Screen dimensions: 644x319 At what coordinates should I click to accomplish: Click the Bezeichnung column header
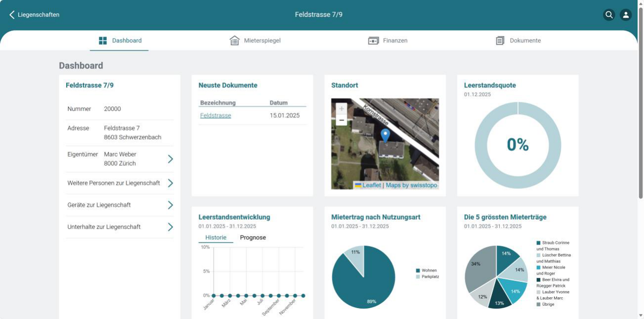[218, 103]
